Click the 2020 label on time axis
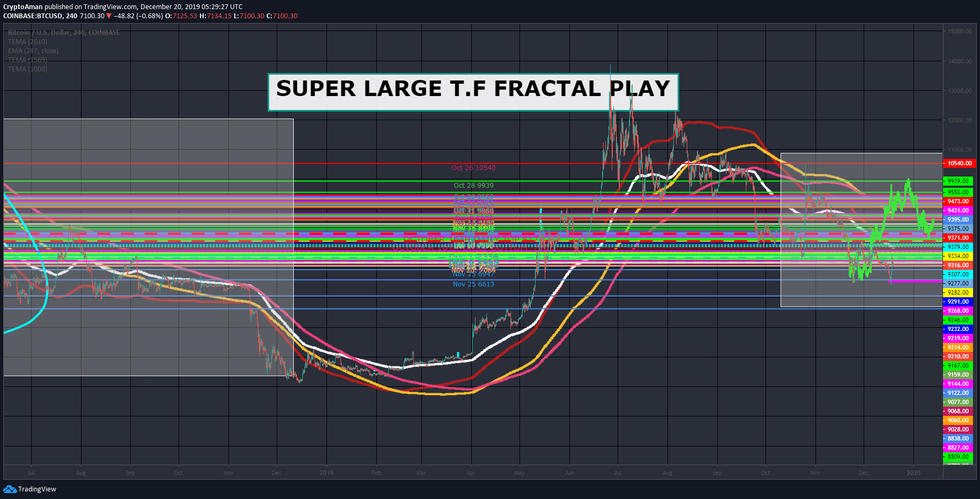This screenshot has height=499, width=980. tap(914, 473)
